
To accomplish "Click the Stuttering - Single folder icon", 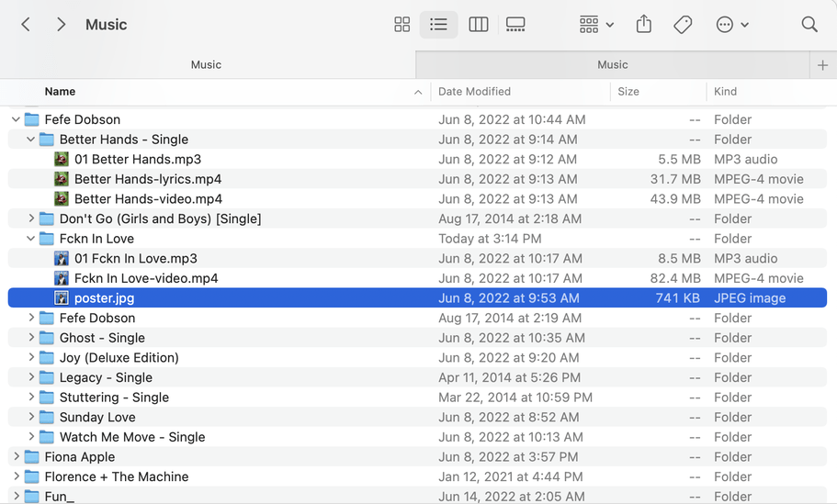I will click(47, 398).
